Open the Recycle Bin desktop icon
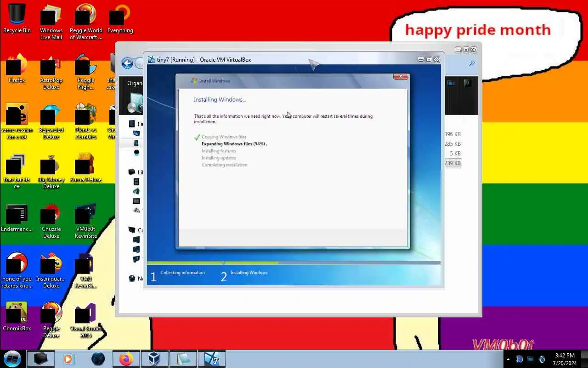This screenshot has width=588, height=368. (x=17, y=18)
